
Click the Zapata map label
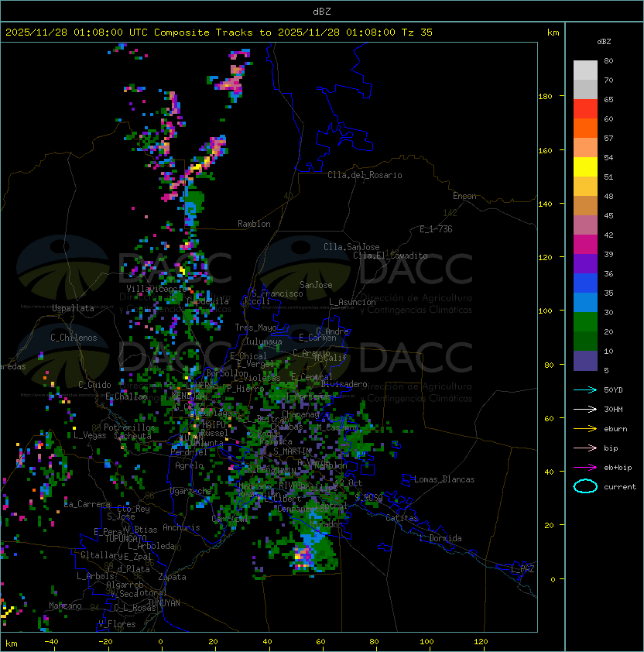point(172,577)
